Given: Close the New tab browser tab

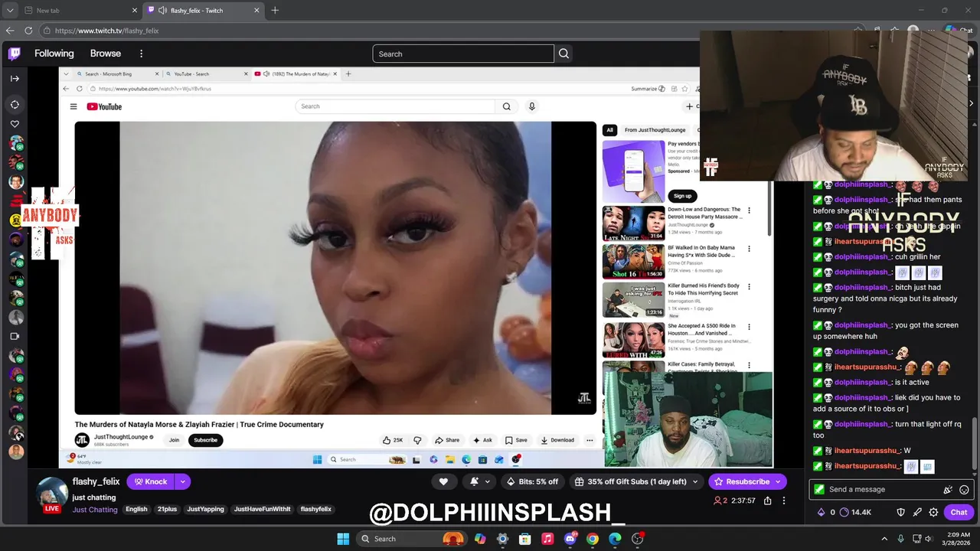Looking at the screenshot, I should tap(135, 10).
